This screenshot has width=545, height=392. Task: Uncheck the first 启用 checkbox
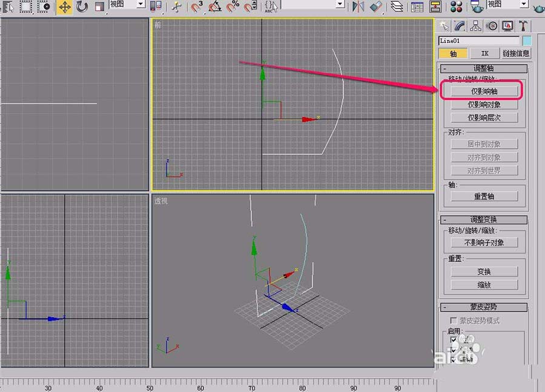(x=453, y=339)
